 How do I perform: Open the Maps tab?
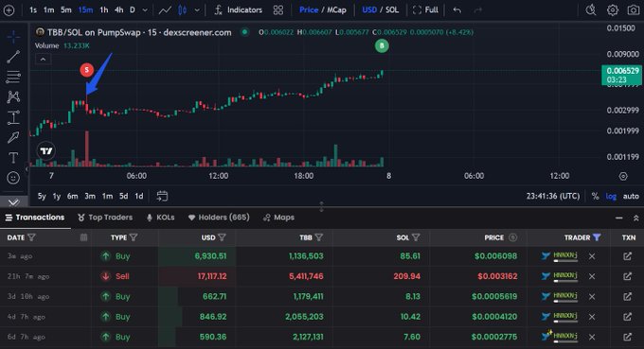point(278,218)
